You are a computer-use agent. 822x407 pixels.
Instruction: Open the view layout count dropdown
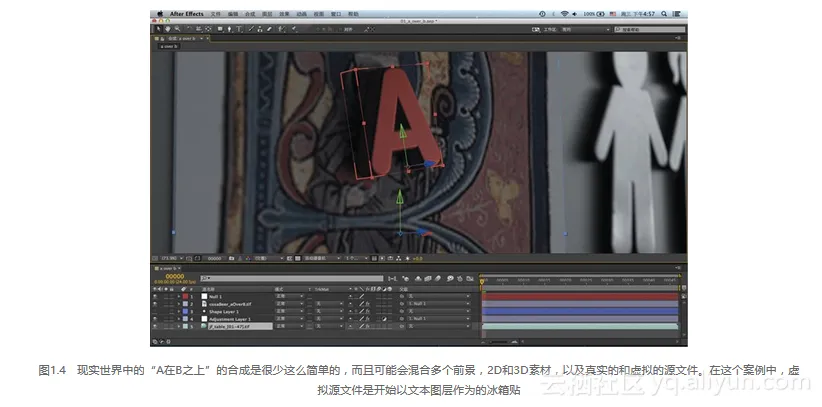[x=356, y=258]
